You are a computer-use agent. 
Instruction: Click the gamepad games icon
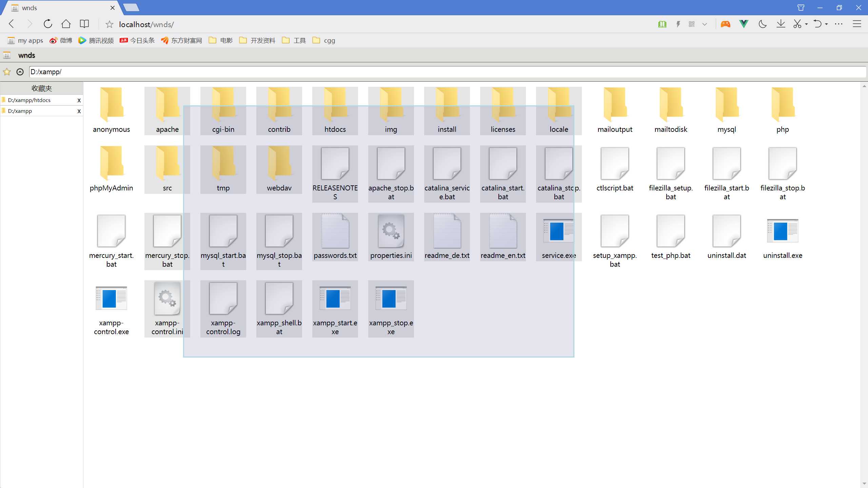pos(725,24)
